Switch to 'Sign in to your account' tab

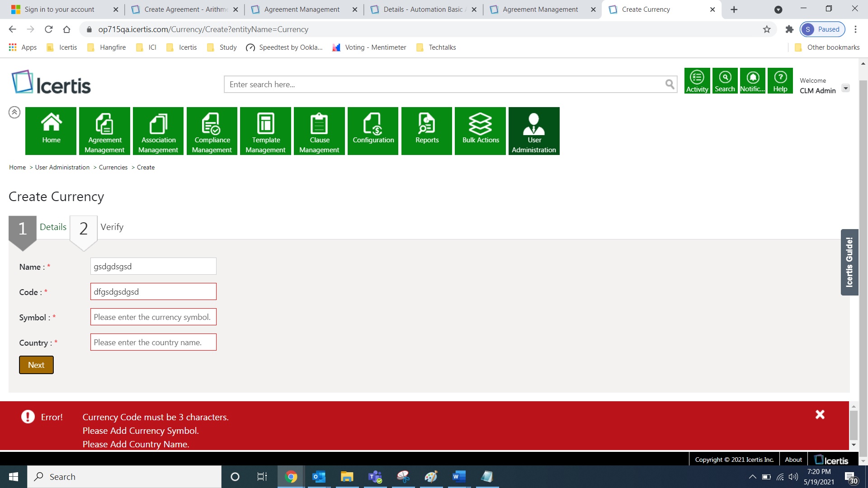click(x=59, y=9)
